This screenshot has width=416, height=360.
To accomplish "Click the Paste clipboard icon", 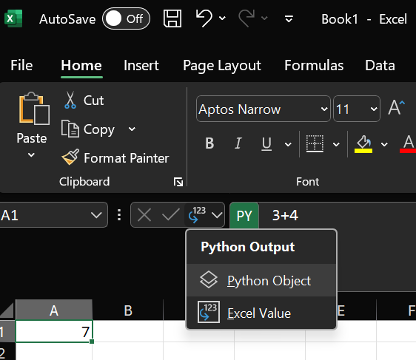I will 34,108.
